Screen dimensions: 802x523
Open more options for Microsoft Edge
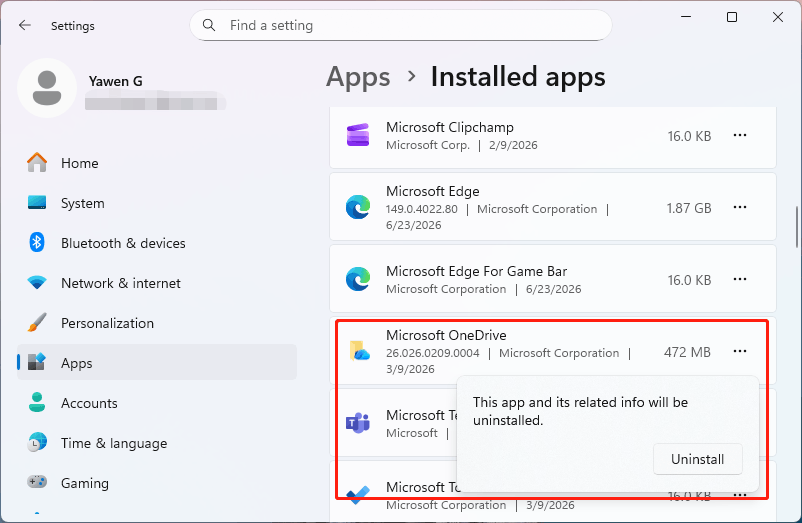740,208
